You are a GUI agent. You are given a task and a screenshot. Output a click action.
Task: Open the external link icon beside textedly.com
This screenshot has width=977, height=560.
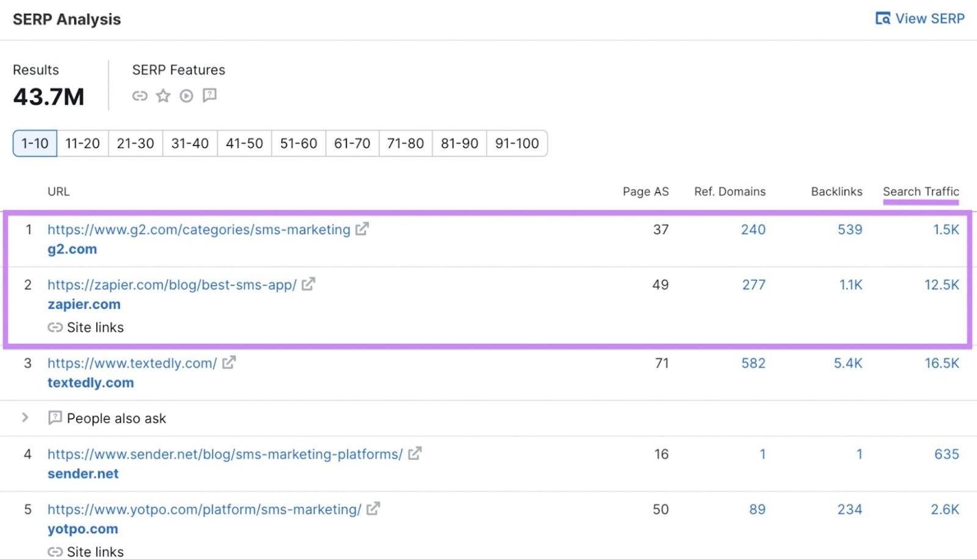229,362
